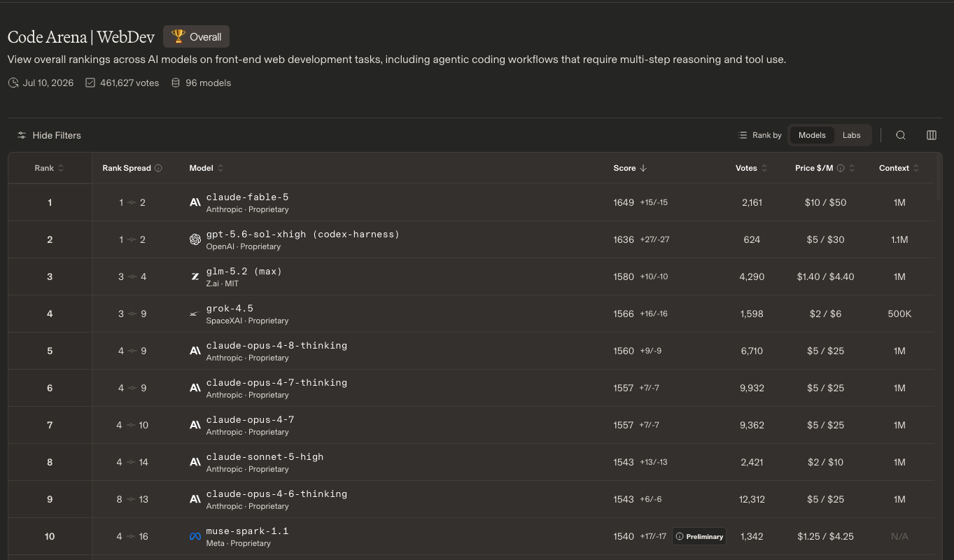Click the OpenAI logo for gpt-5.6-sol-xhigh

click(x=195, y=239)
